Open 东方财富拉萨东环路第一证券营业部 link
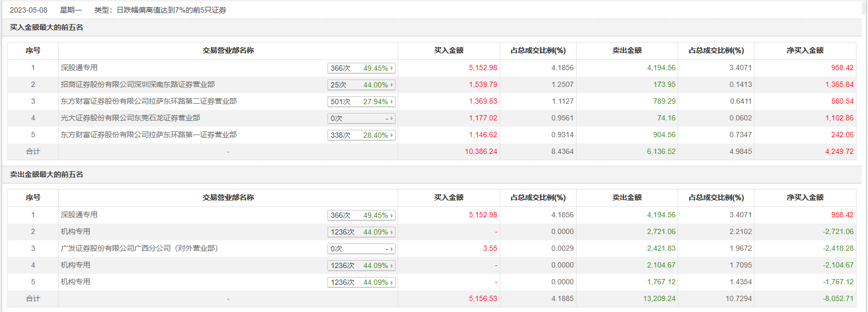The height and width of the screenshot is (312, 868). tap(149, 135)
